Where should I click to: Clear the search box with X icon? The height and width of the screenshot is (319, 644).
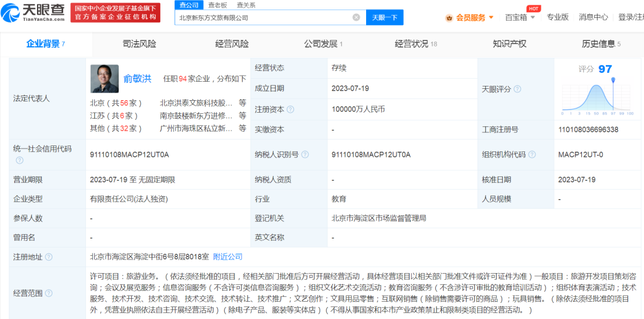[356, 17]
